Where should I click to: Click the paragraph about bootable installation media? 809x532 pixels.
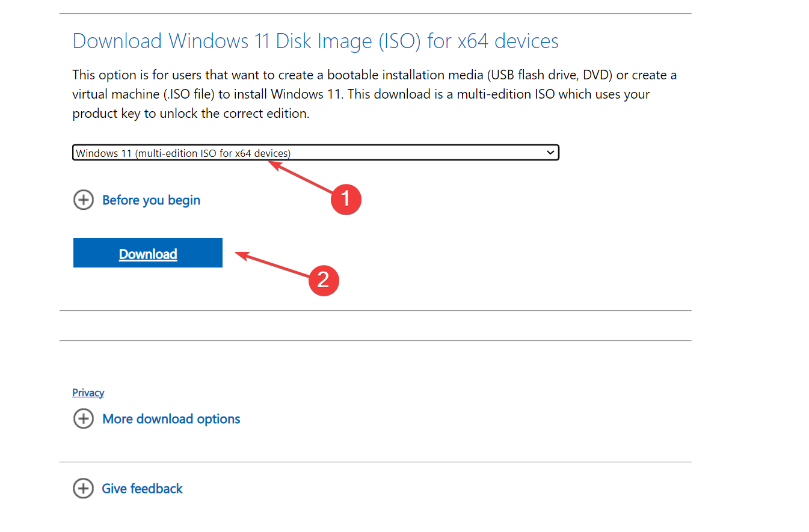(375, 94)
